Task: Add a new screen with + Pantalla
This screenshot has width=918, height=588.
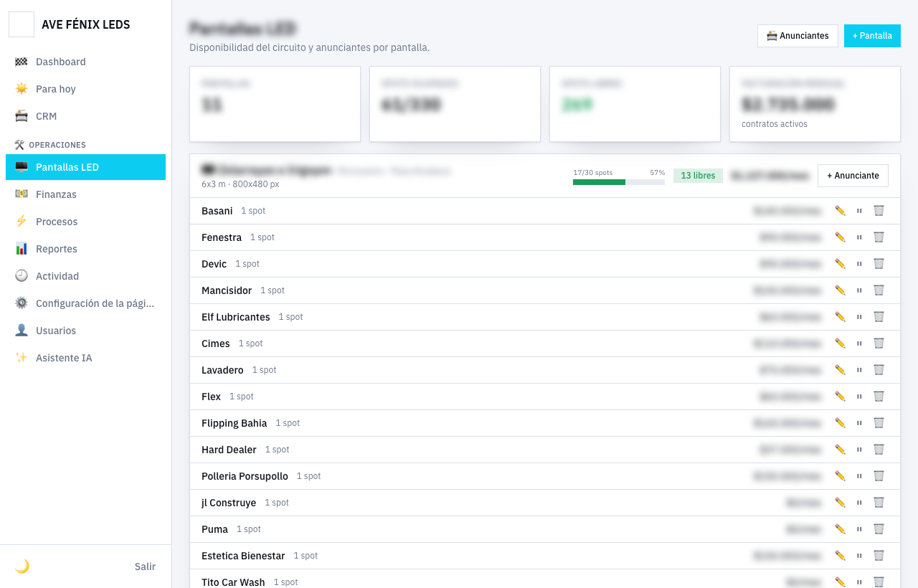Action: [872, 36]
